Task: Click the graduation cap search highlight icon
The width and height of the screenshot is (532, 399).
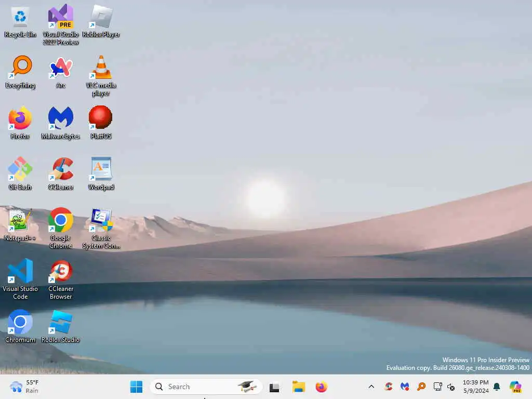Action: pyautogui.click(x=247, y=387)
